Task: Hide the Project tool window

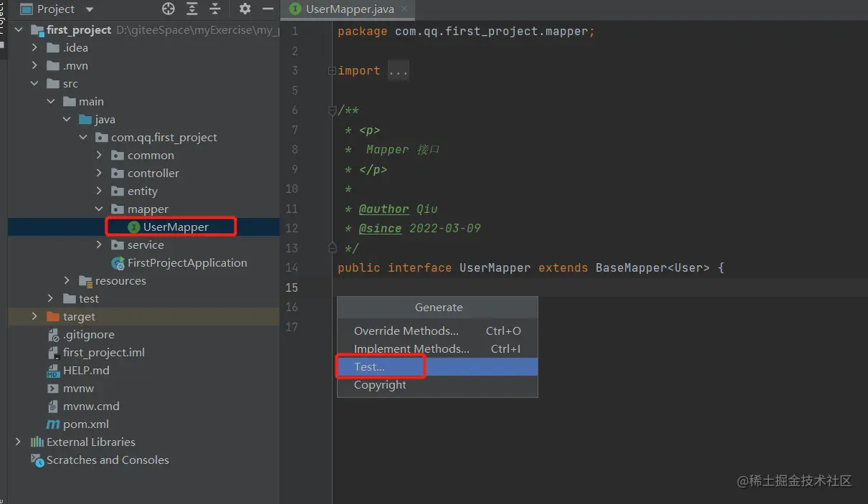Action: click(268, 9)
